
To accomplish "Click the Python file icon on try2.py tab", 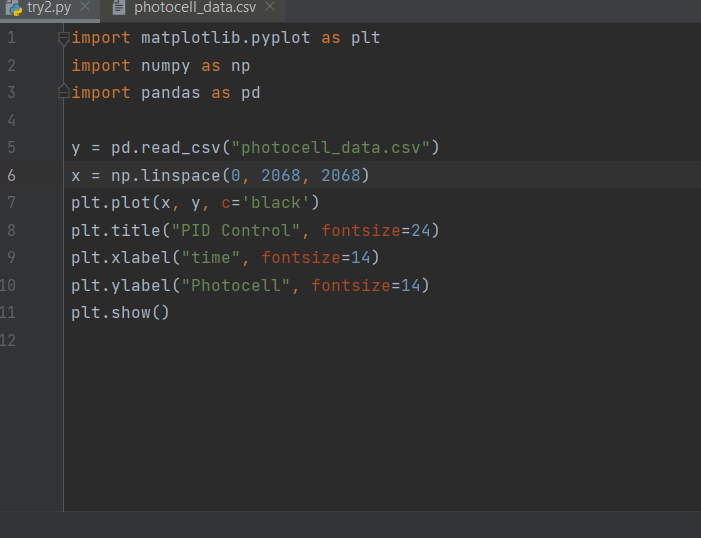I will tap(14, 8).
